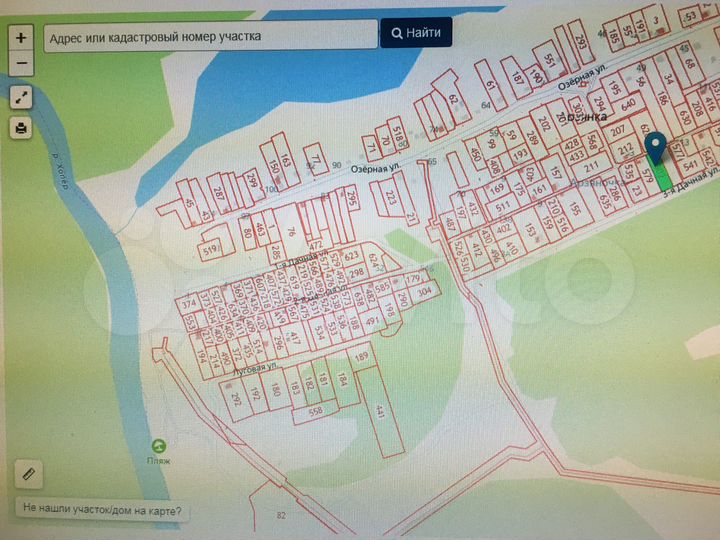Viewport: 720px width, 540px height.
Task: Select plot 304 on the map
Action: coord(424,293)
